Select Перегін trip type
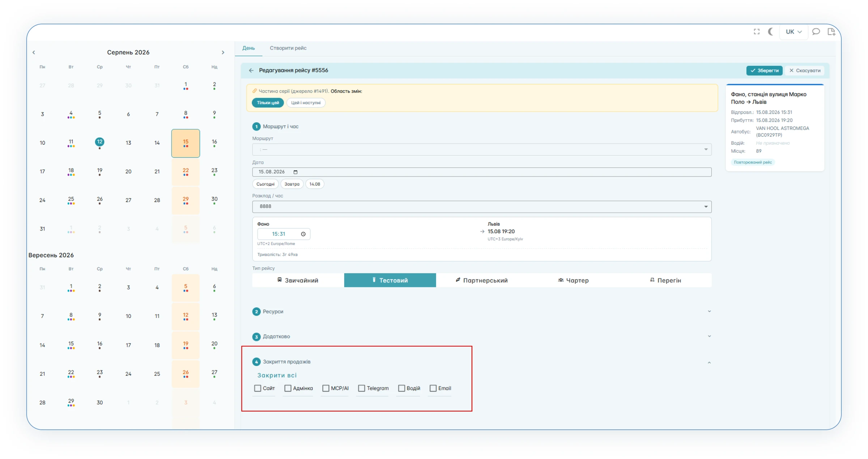The width and height of the screenshot is (868, 459). pos(665,280)
